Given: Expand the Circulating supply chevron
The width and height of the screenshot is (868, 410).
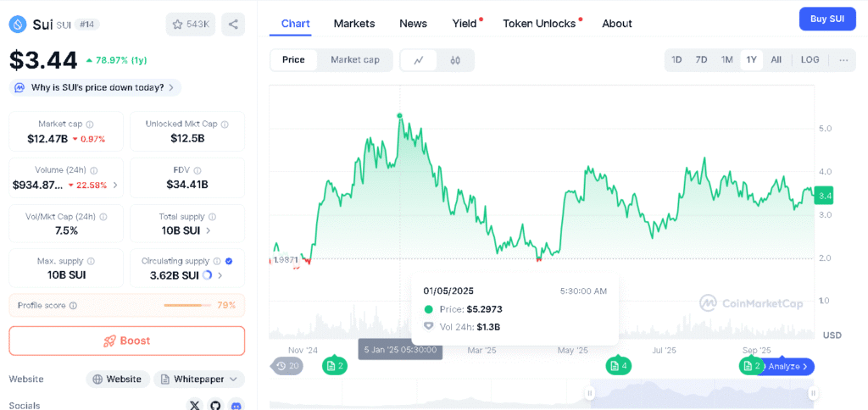Looking at the screenshot, I should pos(220,275).
